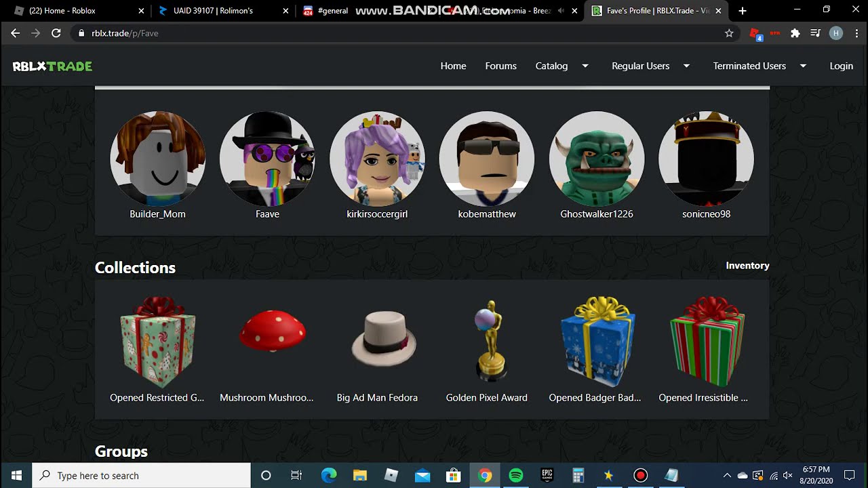The image size is (868, 488).
Task: Open the volume control in system tray
Action: [x=787, y=476]
